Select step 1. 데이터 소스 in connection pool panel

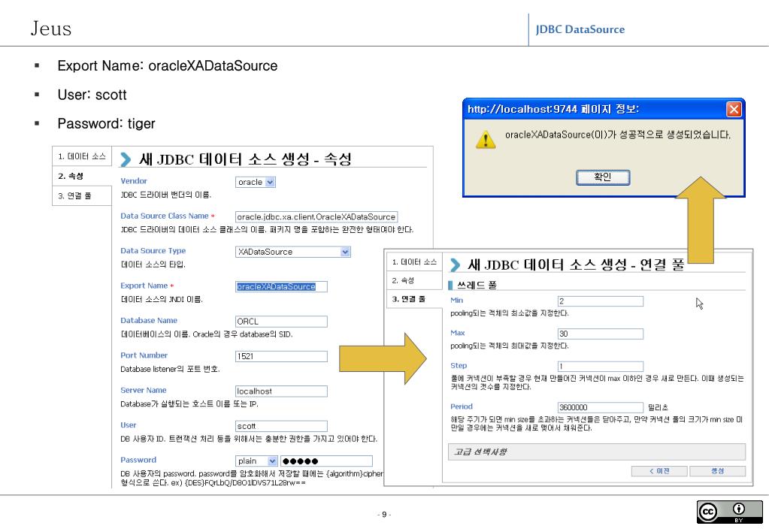(x=414, y=261)
